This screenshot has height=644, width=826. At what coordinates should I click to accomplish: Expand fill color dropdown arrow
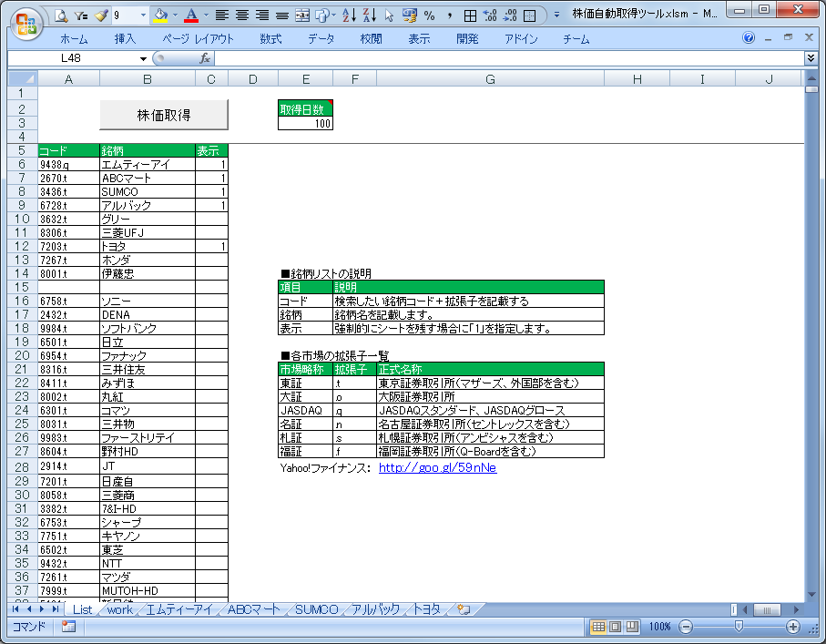click(175, 15)
